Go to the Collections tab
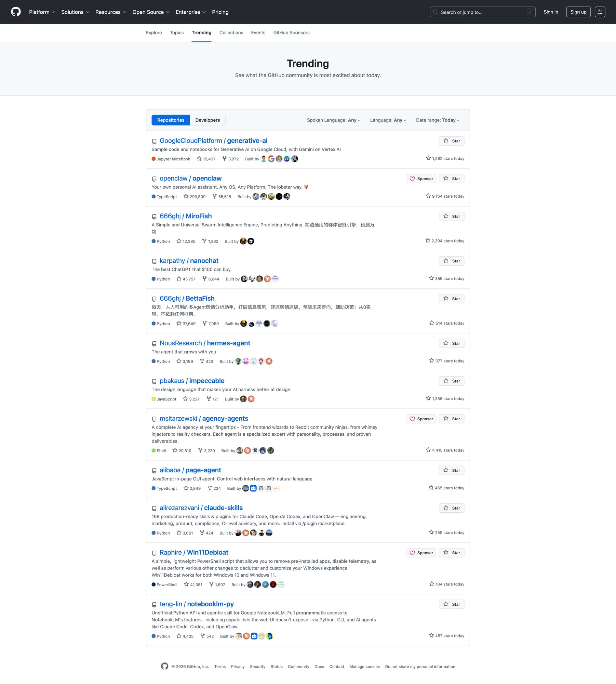616x684 pixels. pos(231,33)
